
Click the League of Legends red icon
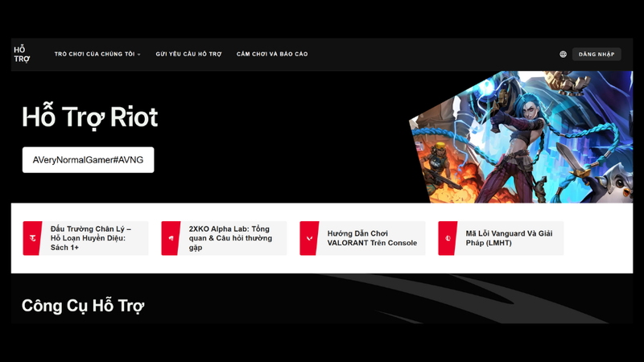[x=448, y=238]
